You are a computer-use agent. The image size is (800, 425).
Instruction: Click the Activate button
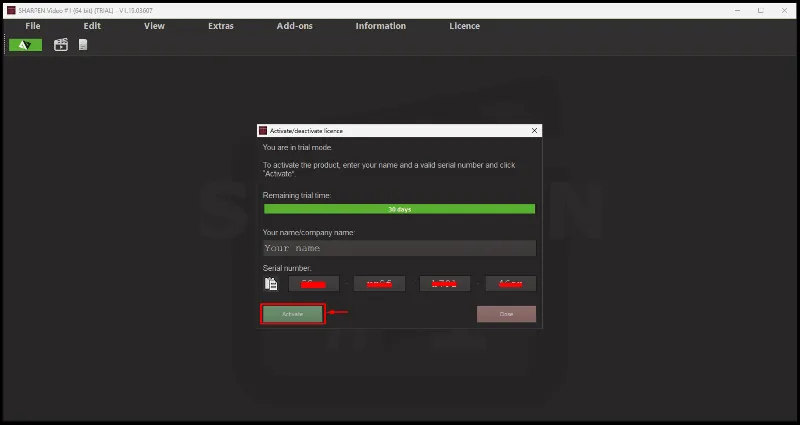292,314
